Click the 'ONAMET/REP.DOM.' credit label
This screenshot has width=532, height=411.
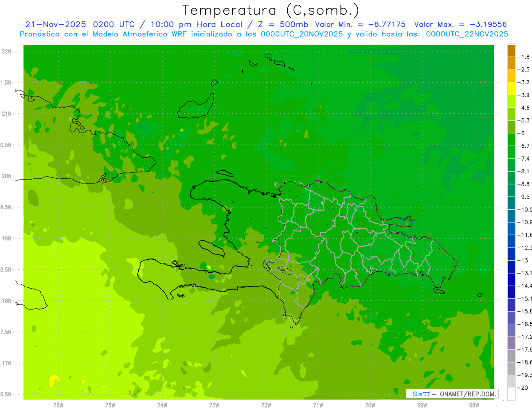(x=467, y=394)
